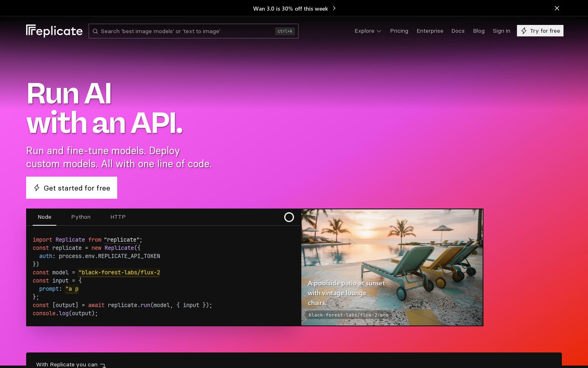This screenshot has height=368, width=588.
Task: Click the poolside patio at sunset caption
Action: tap(346, 293)
